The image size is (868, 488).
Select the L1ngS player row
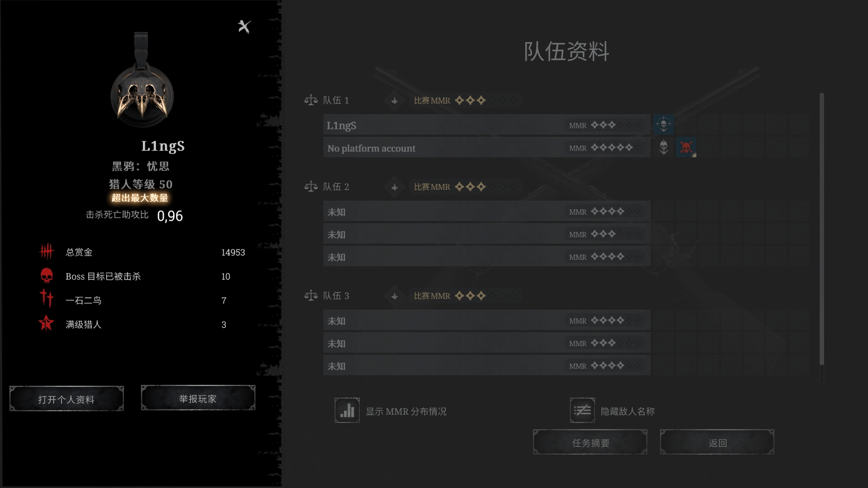487,125
